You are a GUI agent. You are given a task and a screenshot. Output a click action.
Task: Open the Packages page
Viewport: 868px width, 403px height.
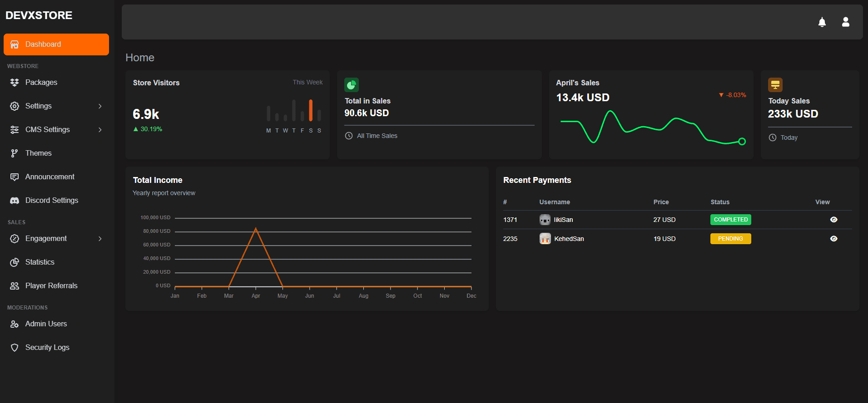(x=56, y=83)
